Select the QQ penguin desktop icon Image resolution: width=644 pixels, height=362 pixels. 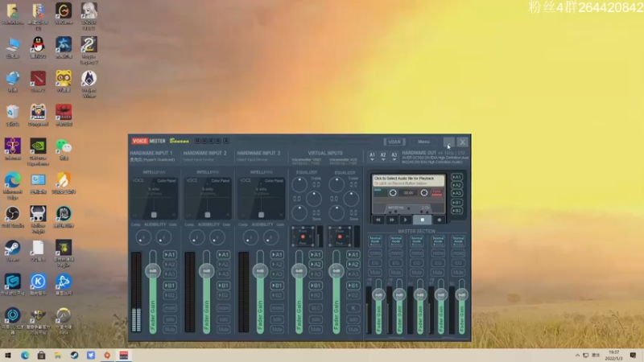[38, 47]
